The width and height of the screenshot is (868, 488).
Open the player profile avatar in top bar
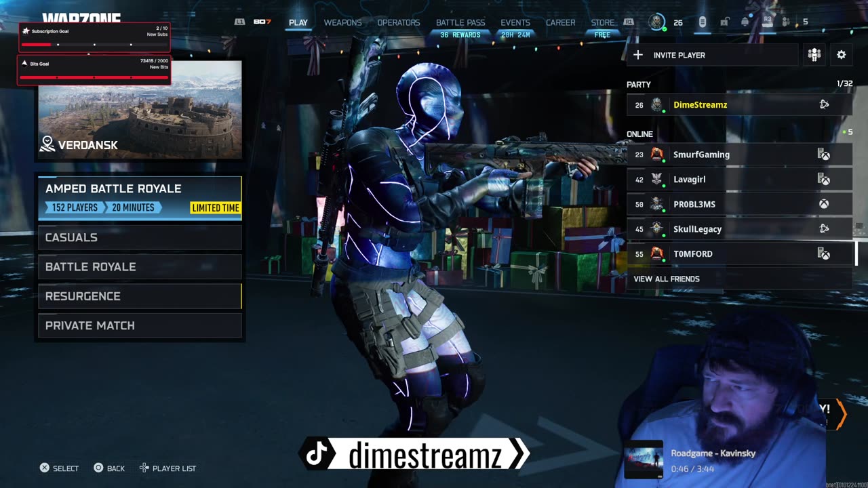(x=656, y=22)
